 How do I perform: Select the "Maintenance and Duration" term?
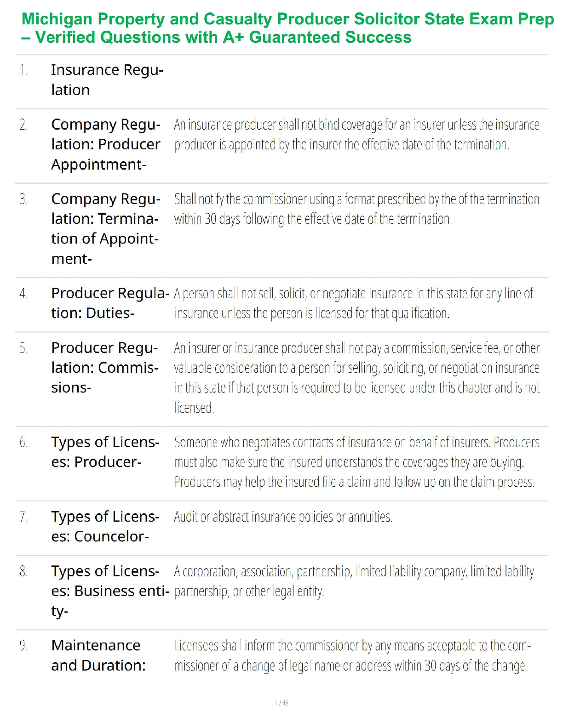98,655
